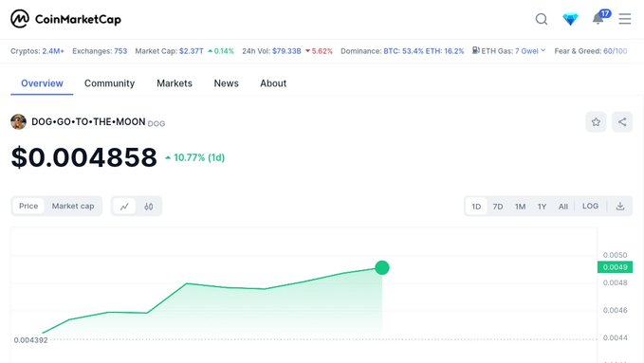Click the CoinMarketCap logo
Screen dimensions: 644x363
coord(65,19)
